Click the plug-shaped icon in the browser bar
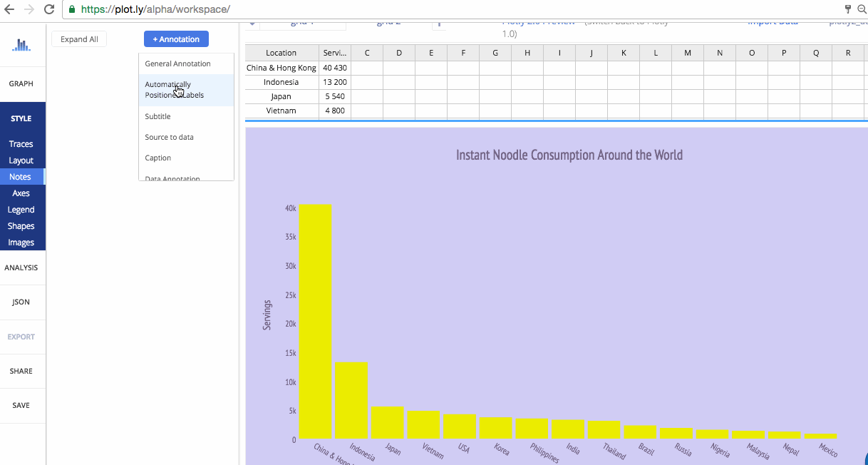Viewport: 868px width, 465px height. pyautogui.click(x=847, y=10)
